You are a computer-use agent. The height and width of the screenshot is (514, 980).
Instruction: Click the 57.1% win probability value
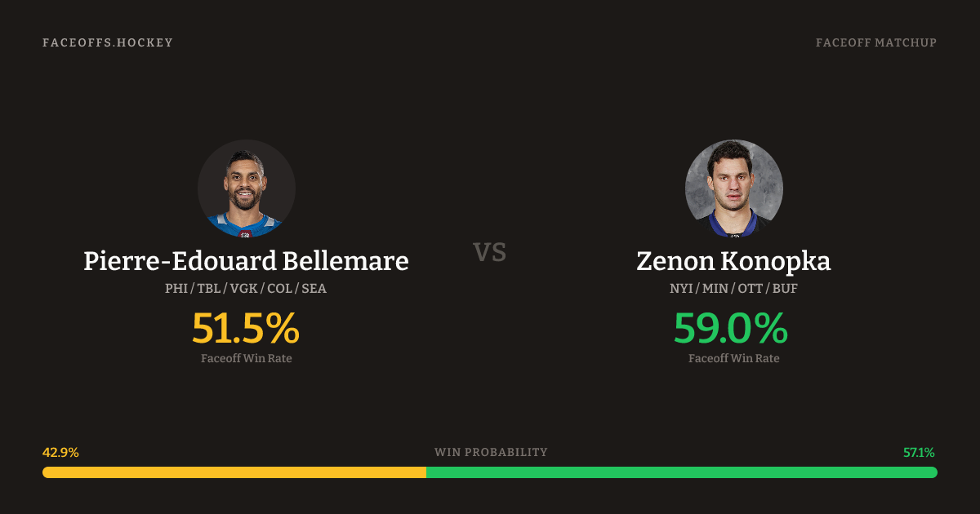(x=919, y=452)
